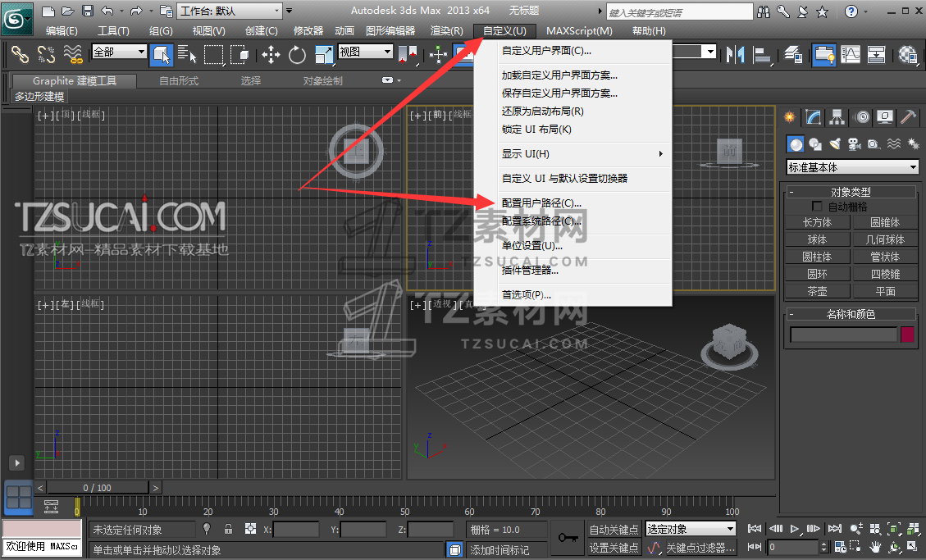Image resolution: width=926 pixels, height=560 pixels.
Task: Select the Space Warps category icon
Action: tap(894, 144)
